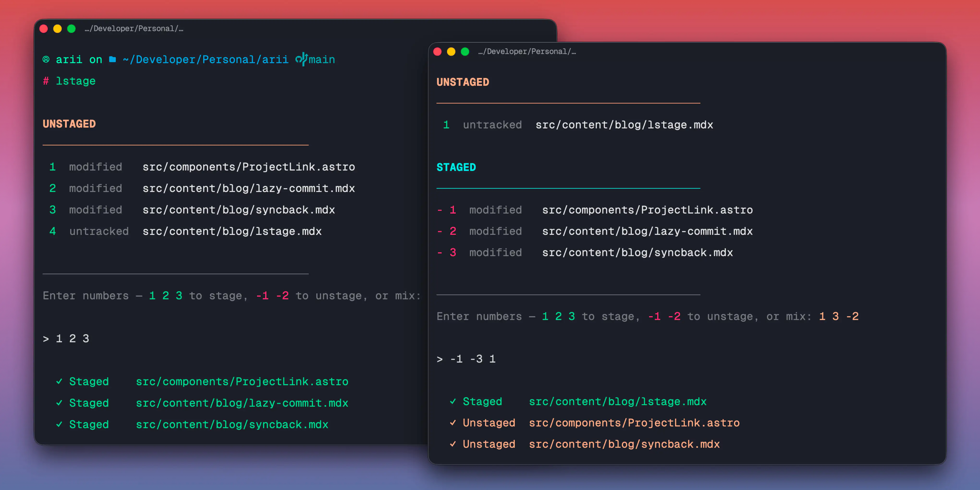980x490 pixels.
Task: Click the pink hash prompt symbol before lstage
Action: (46, 81)
